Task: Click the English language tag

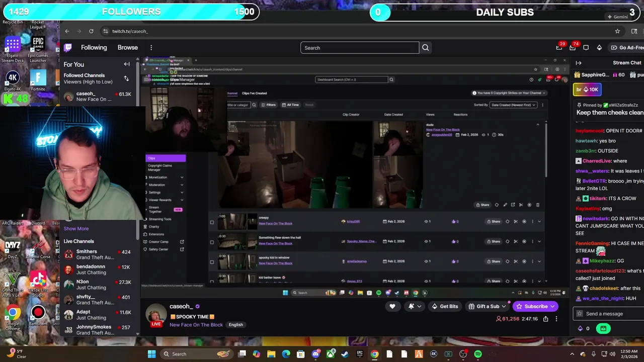Action: [235, 325]
